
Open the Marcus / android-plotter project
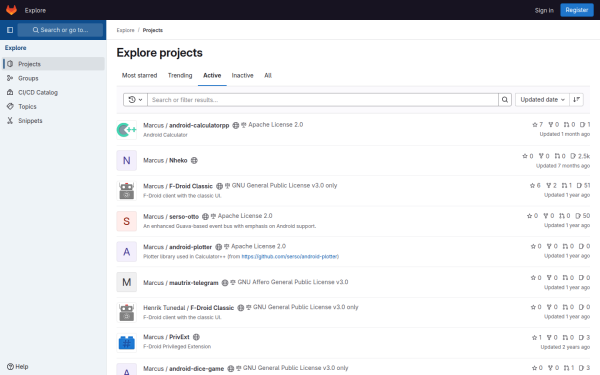[177, 247]
